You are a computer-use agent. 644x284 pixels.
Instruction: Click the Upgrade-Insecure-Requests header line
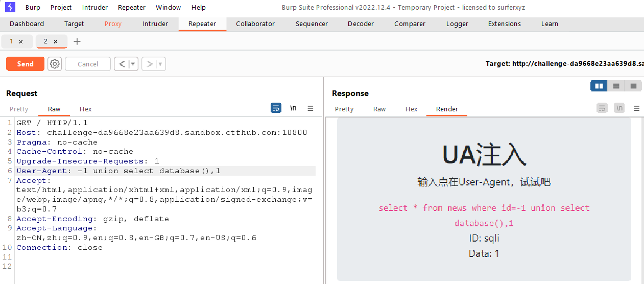pyautogui.click(x=87, y=161)
